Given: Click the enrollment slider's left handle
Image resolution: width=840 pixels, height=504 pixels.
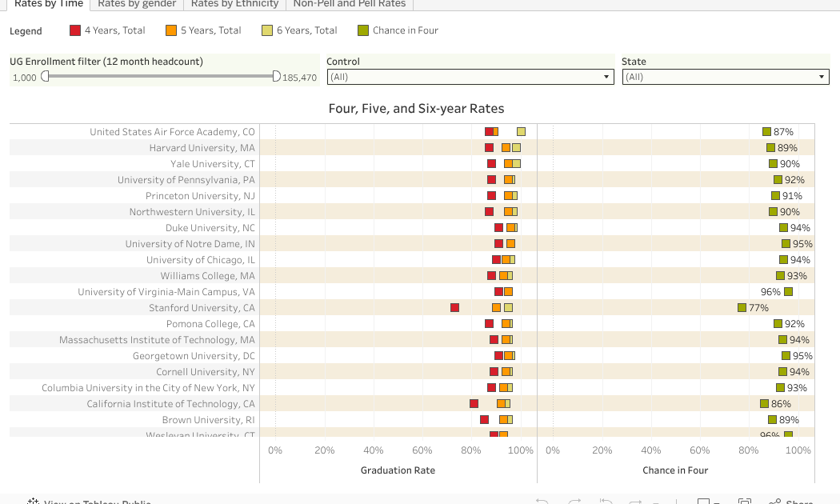Looking at the screenshot, I should (45, 76).
